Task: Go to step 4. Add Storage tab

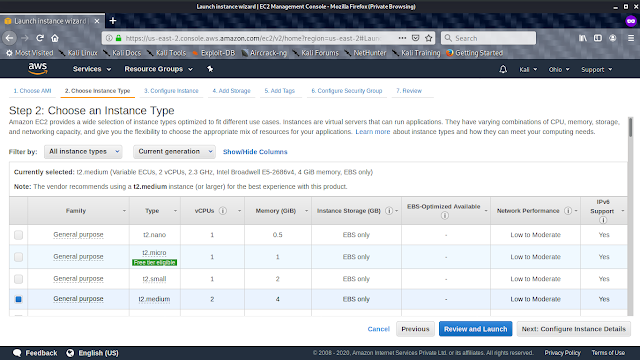Action: click(x=231, y=91)
